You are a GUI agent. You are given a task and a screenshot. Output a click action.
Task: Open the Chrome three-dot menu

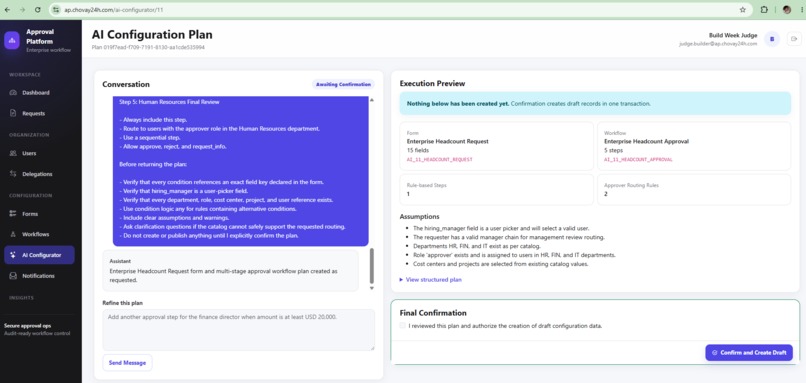click(x=802, y=9)
